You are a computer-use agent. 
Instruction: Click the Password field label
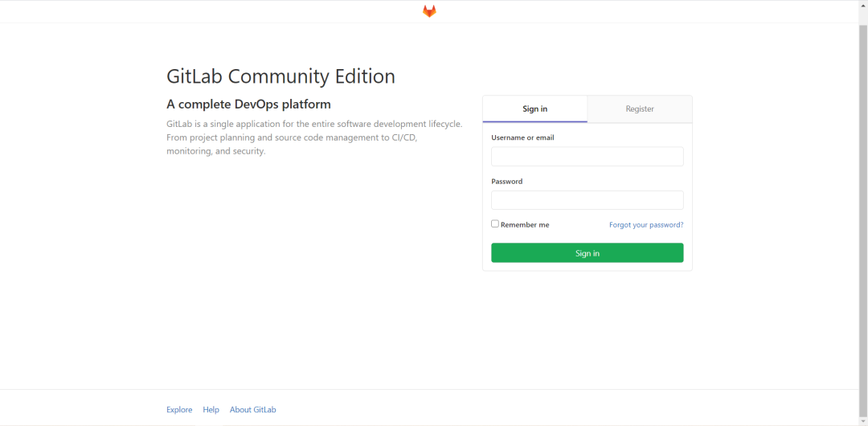[507, 181]
